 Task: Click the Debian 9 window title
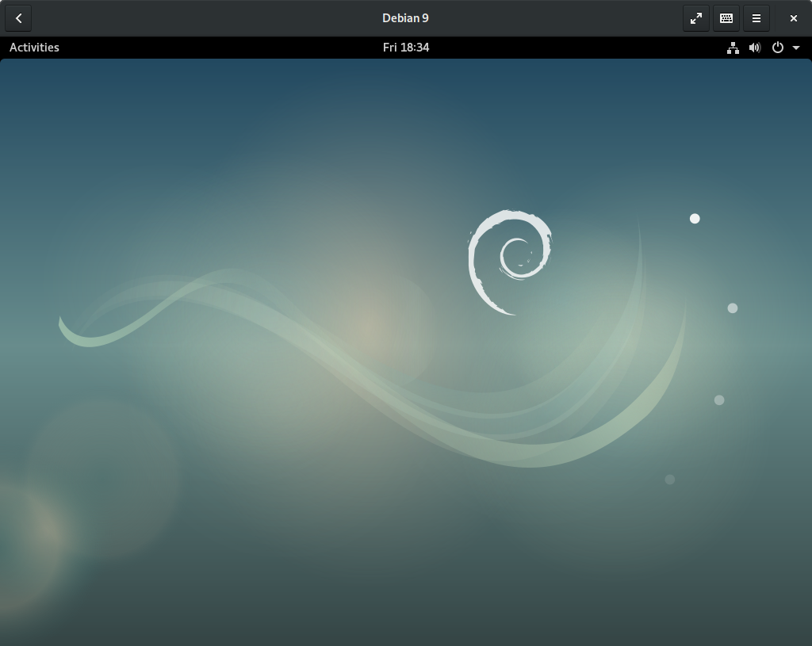tap(405, 18)
